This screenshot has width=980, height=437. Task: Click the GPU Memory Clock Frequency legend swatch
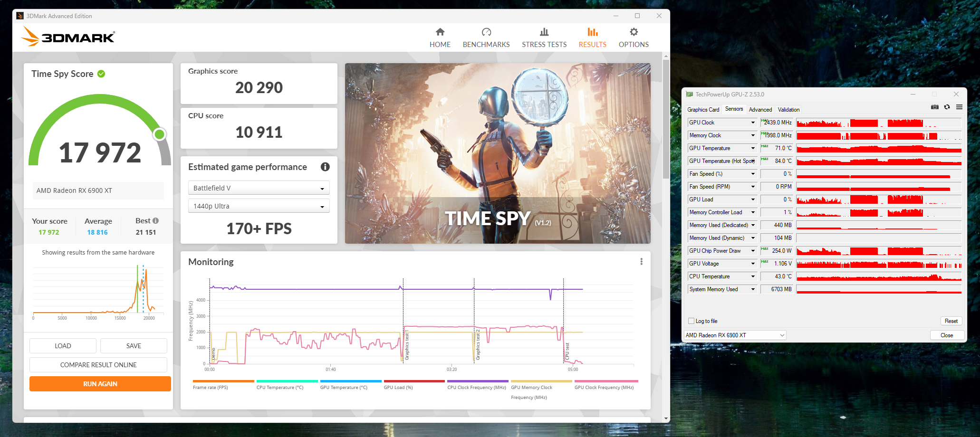click(x=541, y=381)
